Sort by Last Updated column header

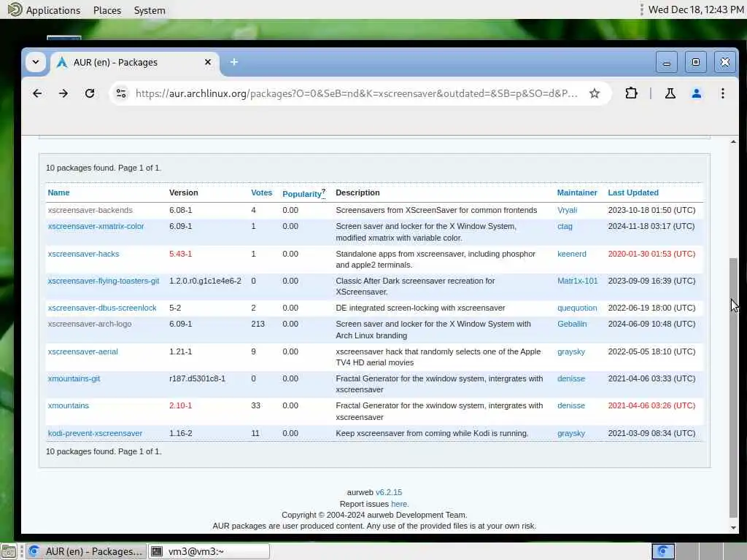coord(633,192)
